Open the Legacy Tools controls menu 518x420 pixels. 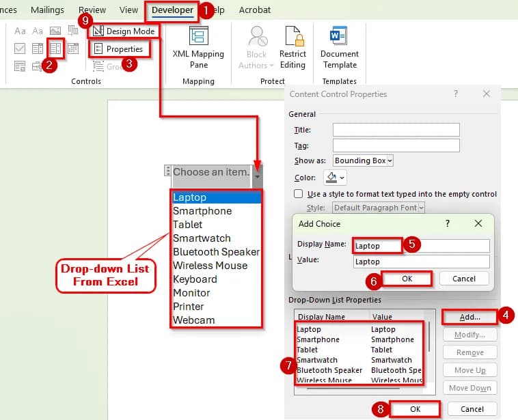(x=37, y=66)
